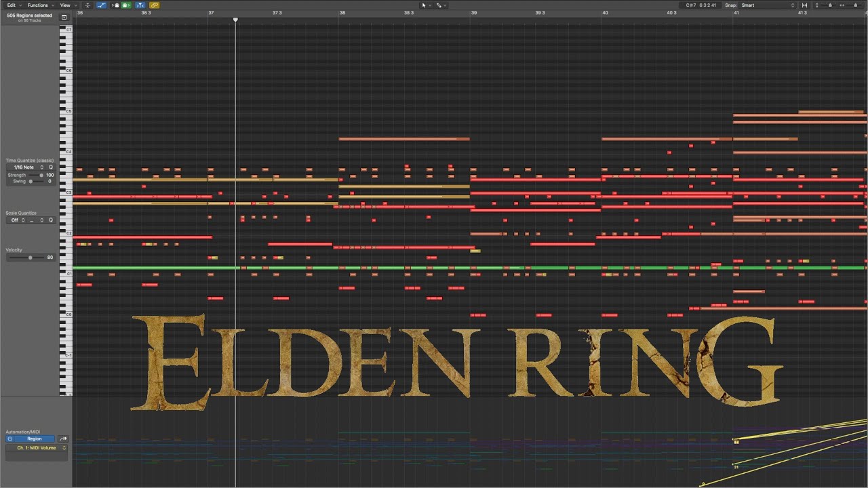This screenshot has height=488, width=868.
Task: Open the pencil secondary tool menu
Action: click(x=441, y=5)
